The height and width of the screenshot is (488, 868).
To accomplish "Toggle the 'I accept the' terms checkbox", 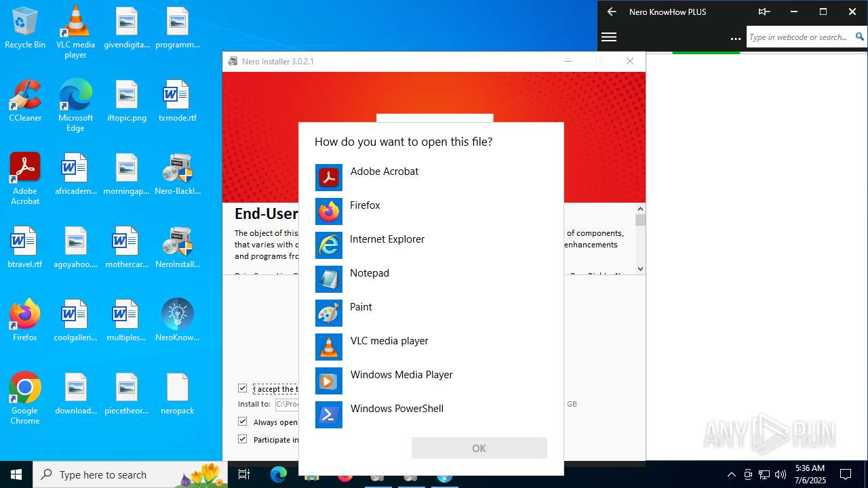I will (x=243, y=388).
